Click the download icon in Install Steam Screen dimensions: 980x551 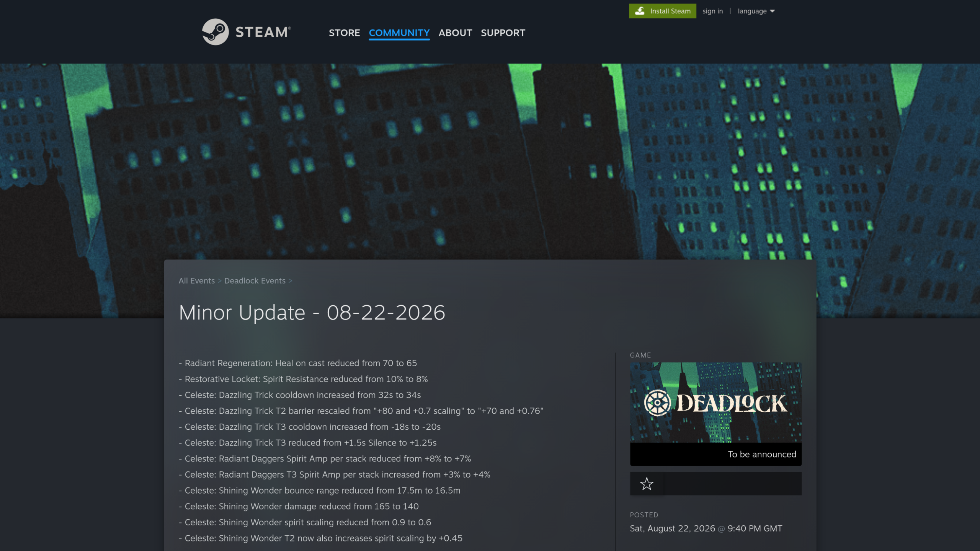point(640,11)
